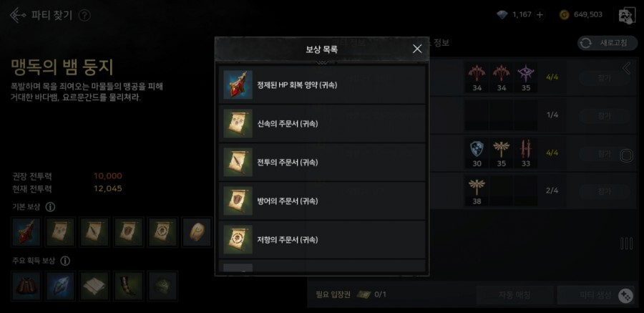This screenshot has height=313, width=644.
Task: Click the 자동 매칭 button
Action: 514,295
